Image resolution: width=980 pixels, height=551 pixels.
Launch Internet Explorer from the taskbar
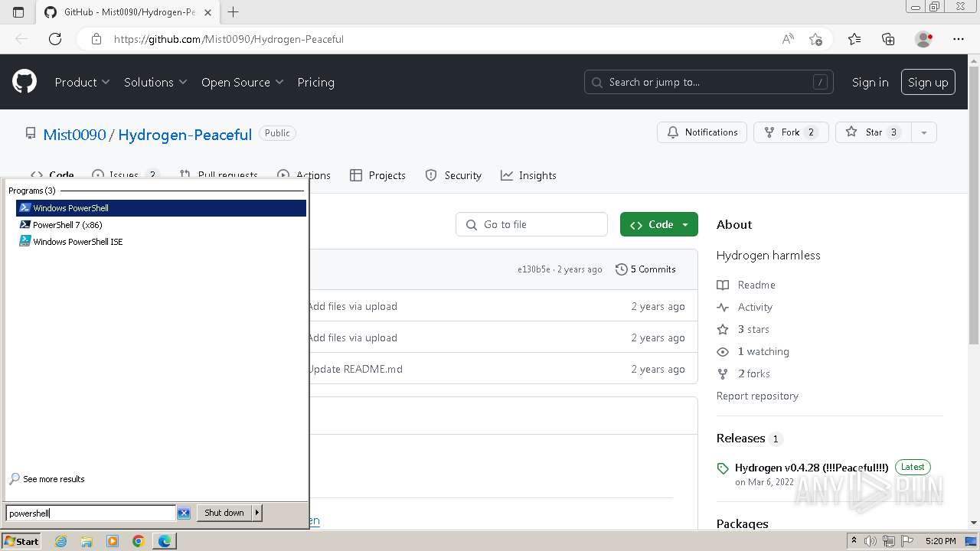(61, 541)
